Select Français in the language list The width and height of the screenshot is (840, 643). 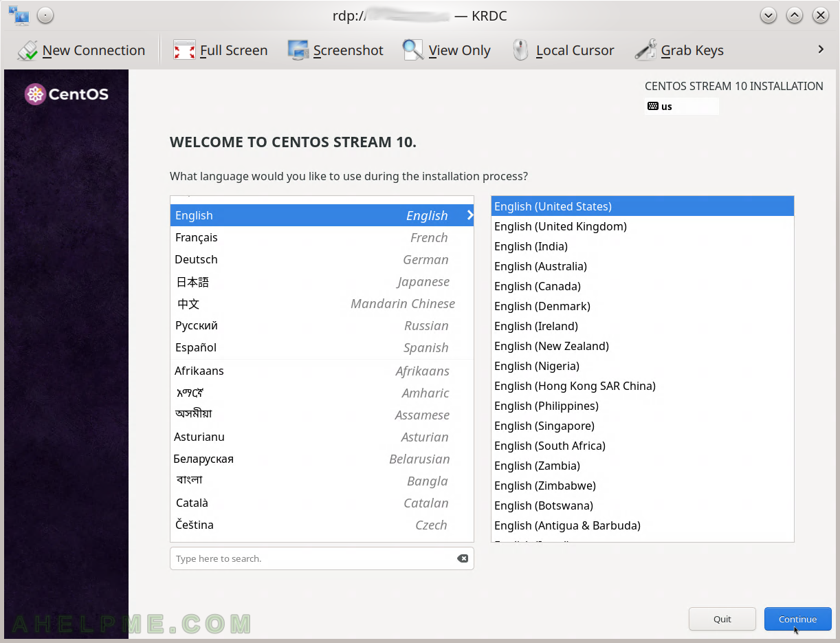[x=322, y=237]
